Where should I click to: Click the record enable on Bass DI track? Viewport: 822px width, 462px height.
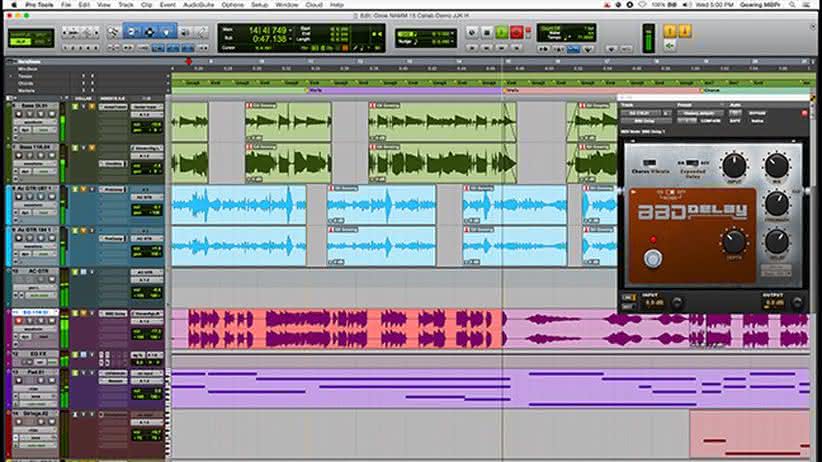(19, 114)
